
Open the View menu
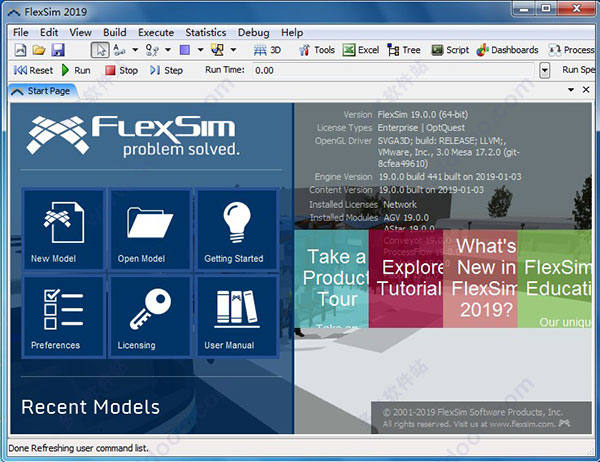click(80, 33)
